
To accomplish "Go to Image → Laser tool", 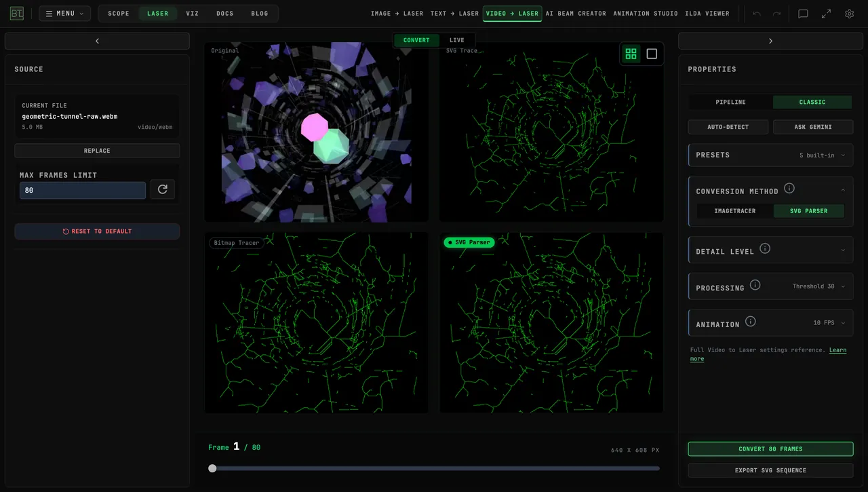I will (397, 14).
